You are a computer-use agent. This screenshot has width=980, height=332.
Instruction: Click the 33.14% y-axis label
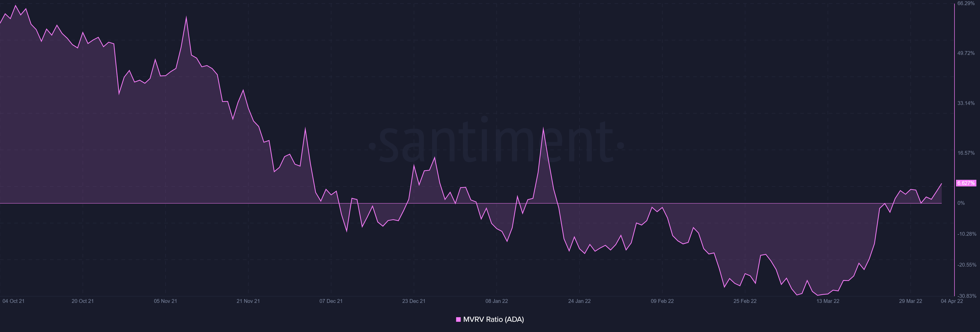(966, 103)
